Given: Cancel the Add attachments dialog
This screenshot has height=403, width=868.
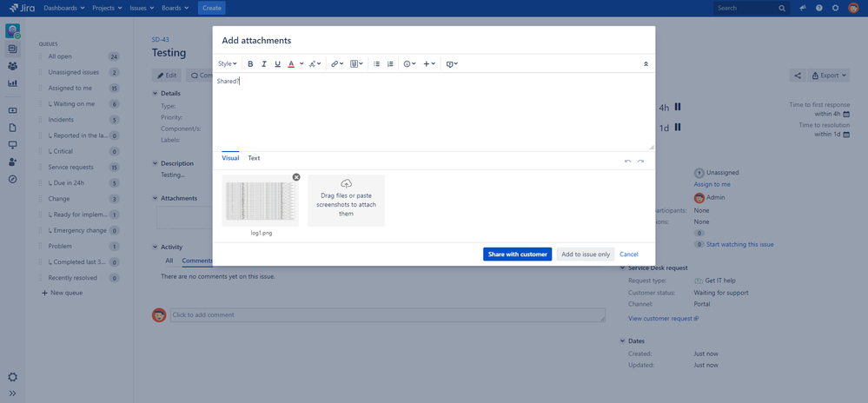Looking at the screenshot, I should (629, 254).
